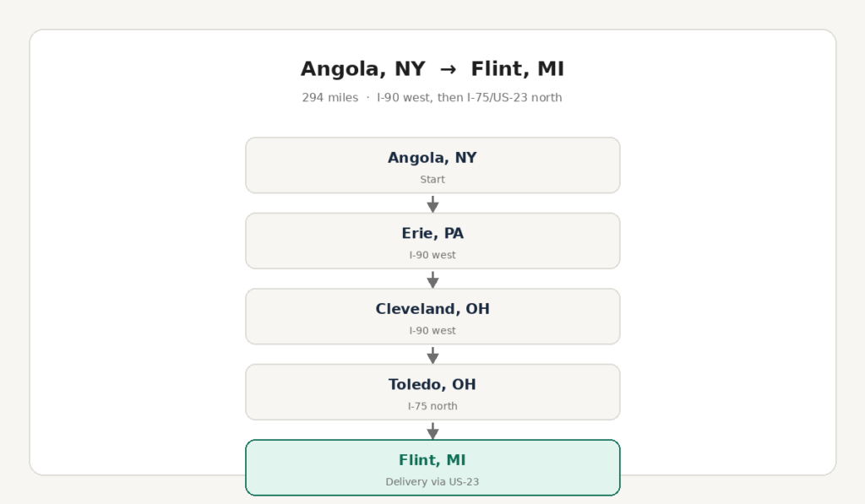This screenshot has width=865, height=504.
Task: Select the Toledo, OH stop box
Action: pos(432,392)
